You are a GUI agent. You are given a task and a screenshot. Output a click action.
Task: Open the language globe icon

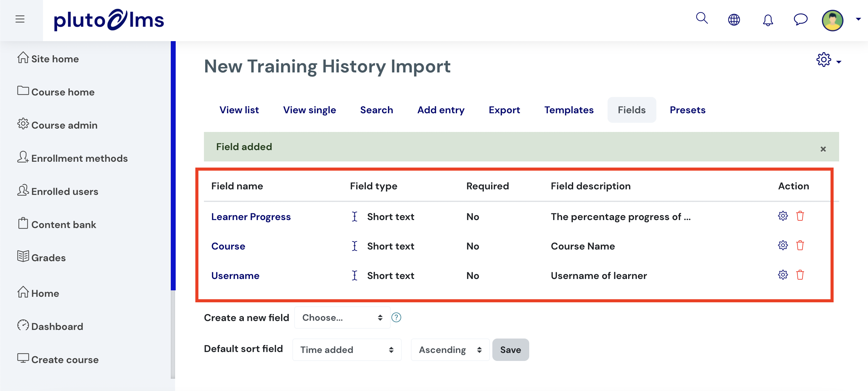point(734,20)
